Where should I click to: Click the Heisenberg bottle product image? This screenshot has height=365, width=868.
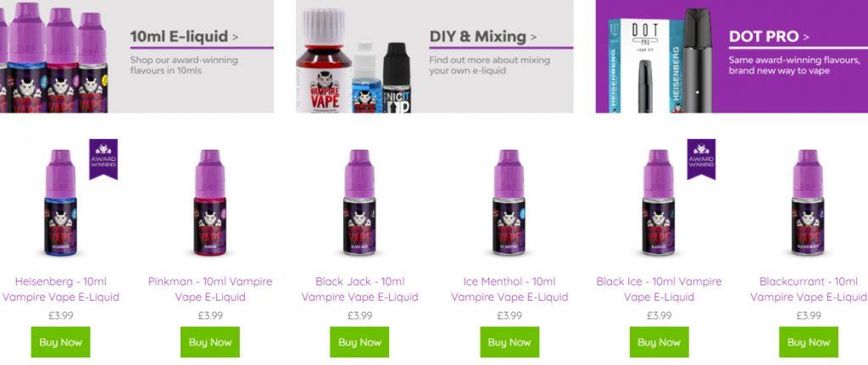[x=60, y=202]
